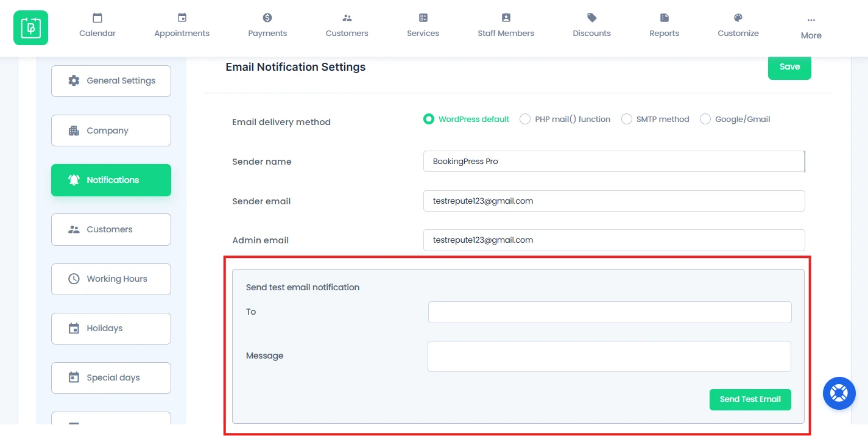
Task: Open the blue lifebuoy help button
Action: pos(839,393)
